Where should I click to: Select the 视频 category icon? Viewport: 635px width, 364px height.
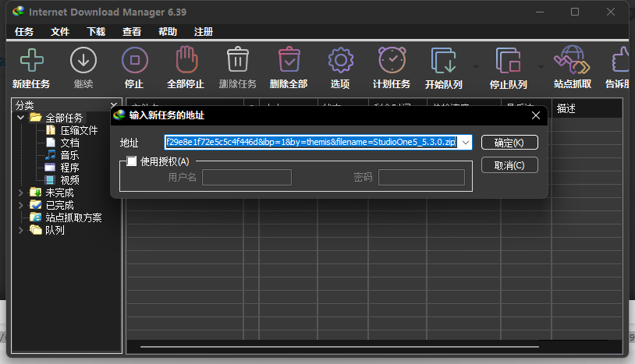50,180
